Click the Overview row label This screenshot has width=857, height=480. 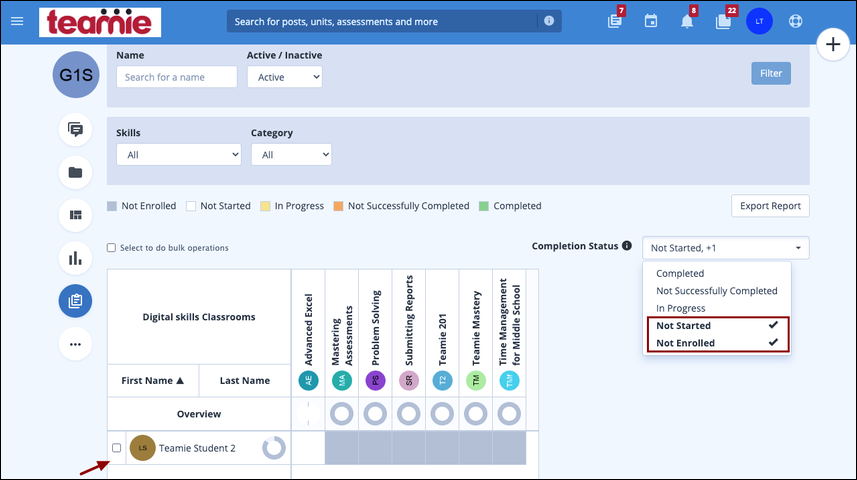click(x=199, y=414)
